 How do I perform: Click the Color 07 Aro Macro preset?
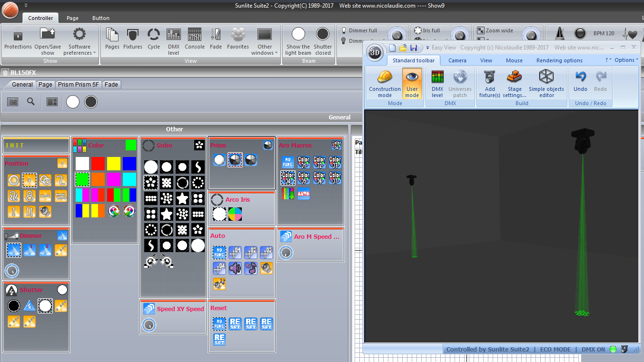point(335,178)
